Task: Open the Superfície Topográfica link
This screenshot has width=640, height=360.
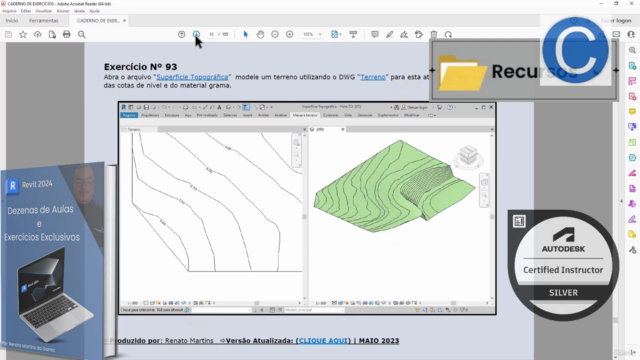Action: click(x=192, y=77)
